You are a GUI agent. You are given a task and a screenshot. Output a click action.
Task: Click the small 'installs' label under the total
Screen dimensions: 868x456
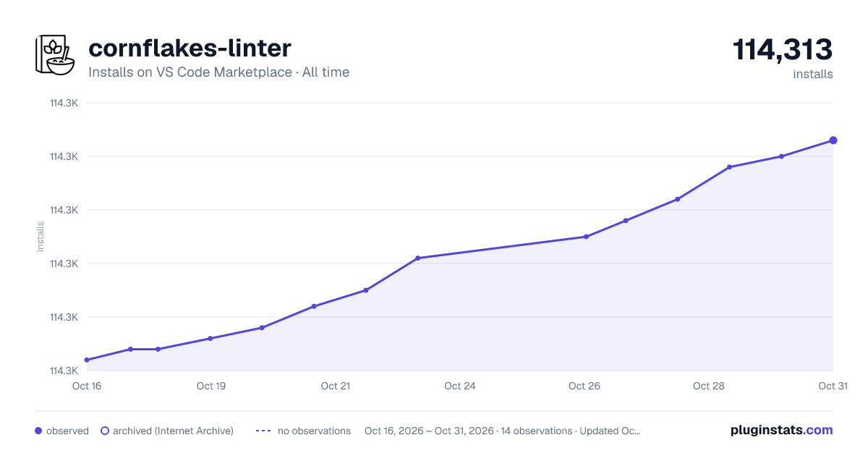tap(813, 74)
